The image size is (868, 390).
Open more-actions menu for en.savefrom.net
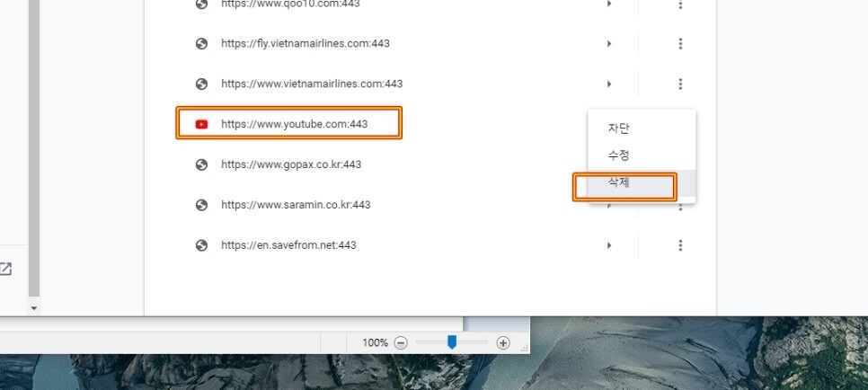680,244
